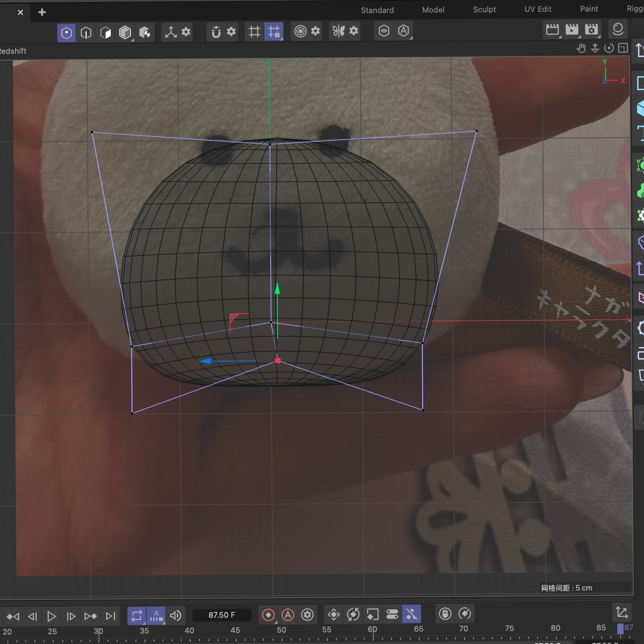Select the Polygons mode icon
Viewport: 644px width, 644px height.
point(105,33)
